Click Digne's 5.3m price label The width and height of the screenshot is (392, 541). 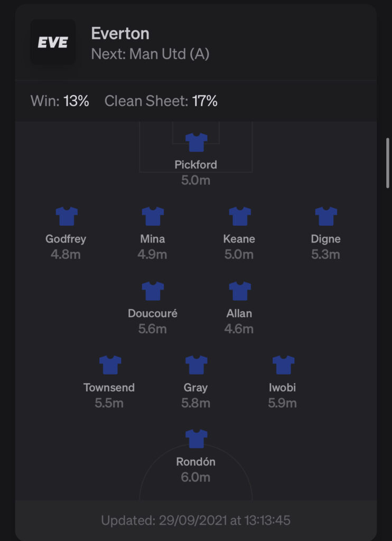click(325, 255)
